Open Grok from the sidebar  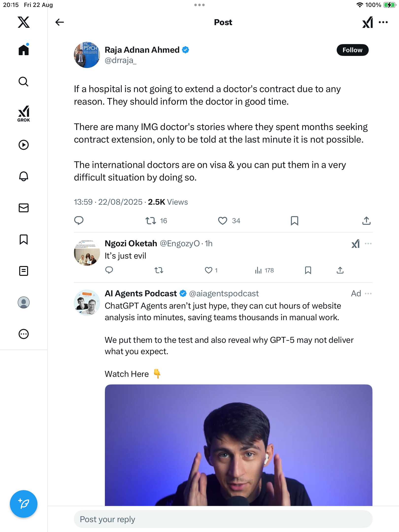point(24,114)
